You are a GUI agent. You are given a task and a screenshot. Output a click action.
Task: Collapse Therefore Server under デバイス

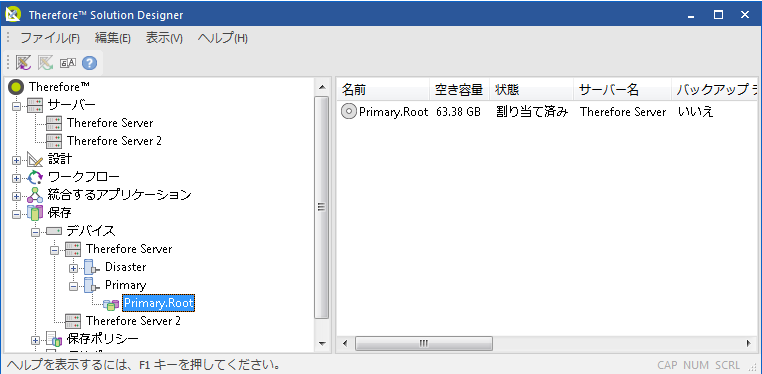tap(54, 250)
